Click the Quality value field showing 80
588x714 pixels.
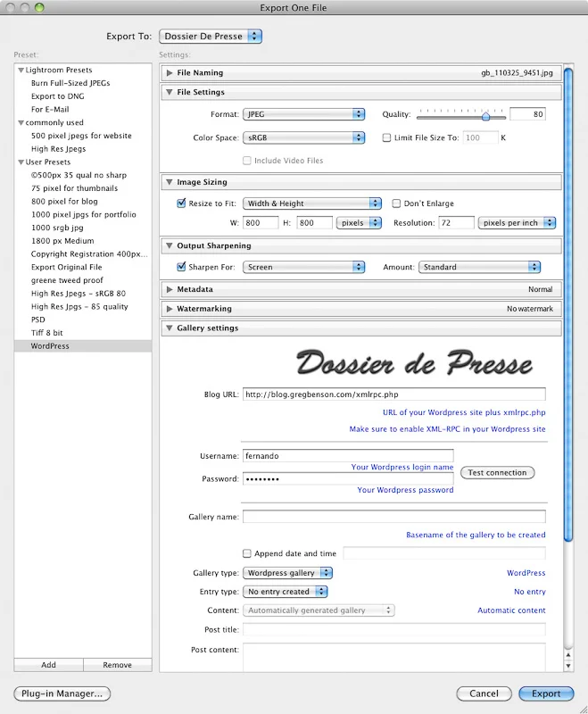[527, 114]
